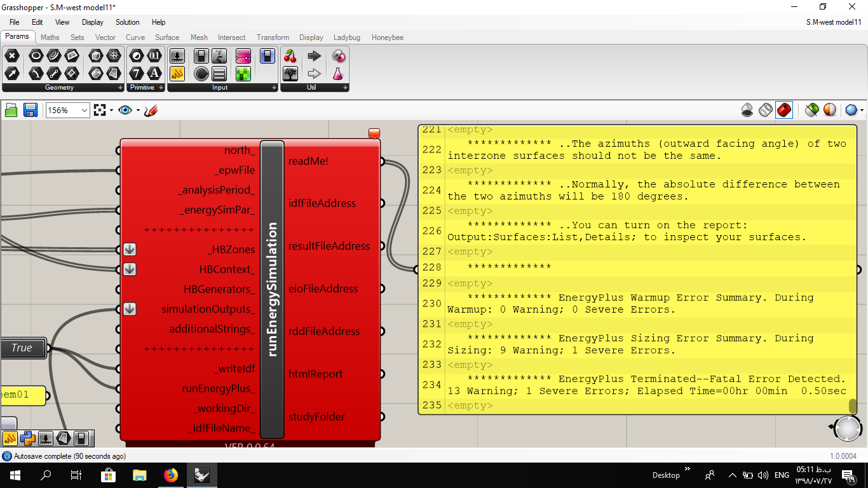Image resolution: width=868 pixels, height=488 pixels.
Task: Pick the Mesh parameter icon
Action: 114,56
